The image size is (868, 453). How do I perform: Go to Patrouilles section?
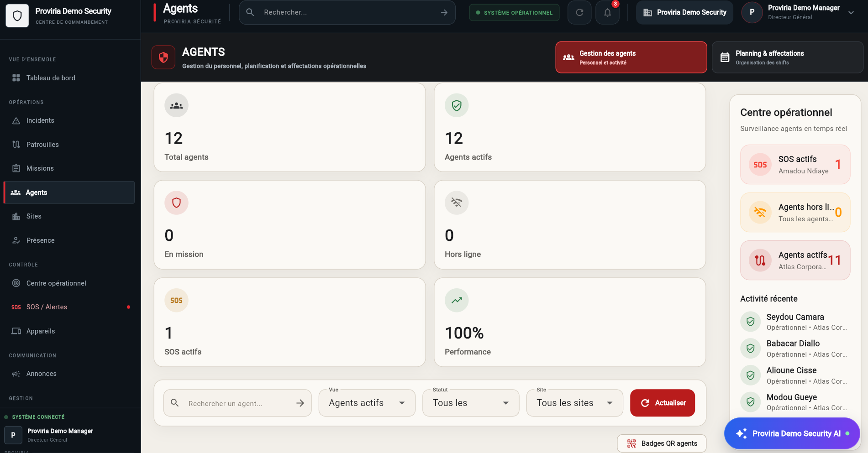pyautogui.click(x=69, y=145)
